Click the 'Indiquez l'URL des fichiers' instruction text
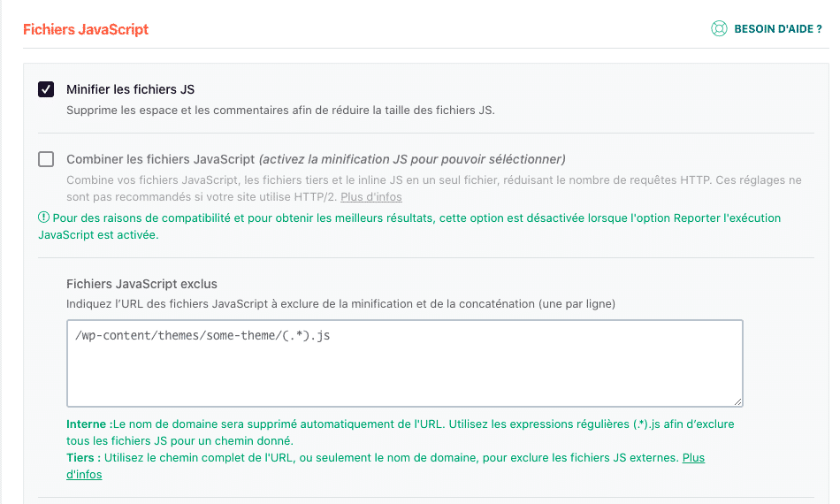The image size is (840, 504). (340, 303)
